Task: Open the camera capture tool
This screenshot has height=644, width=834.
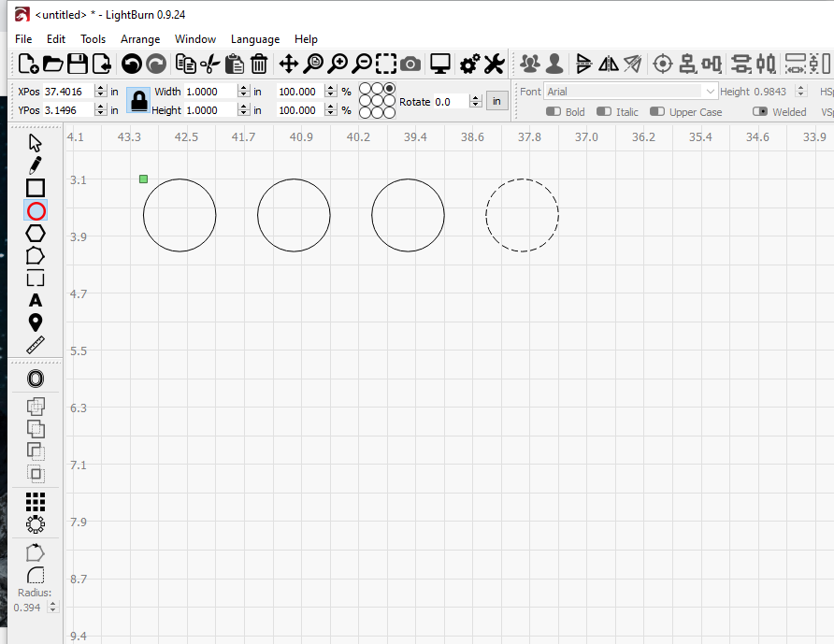Action: pos(410,64)
